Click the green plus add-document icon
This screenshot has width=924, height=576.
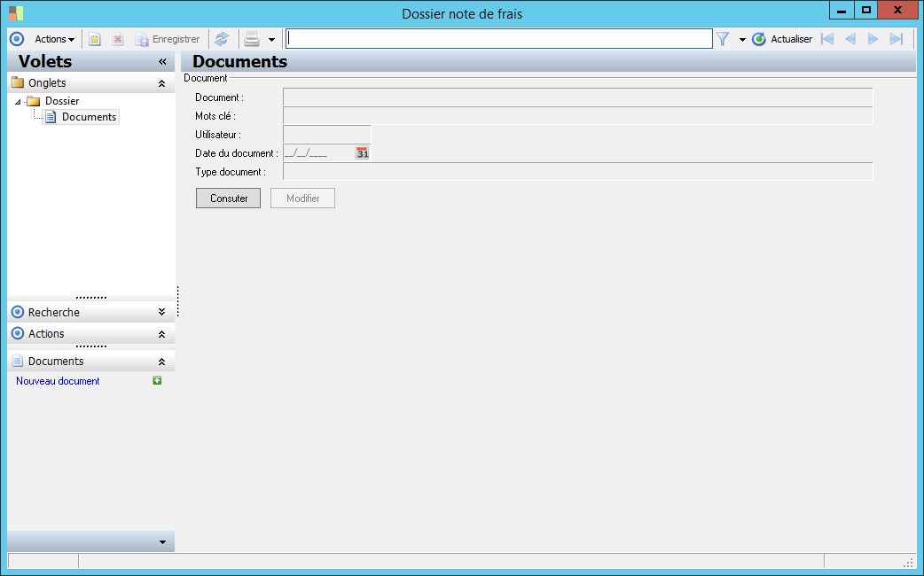[x=157, y=380]
